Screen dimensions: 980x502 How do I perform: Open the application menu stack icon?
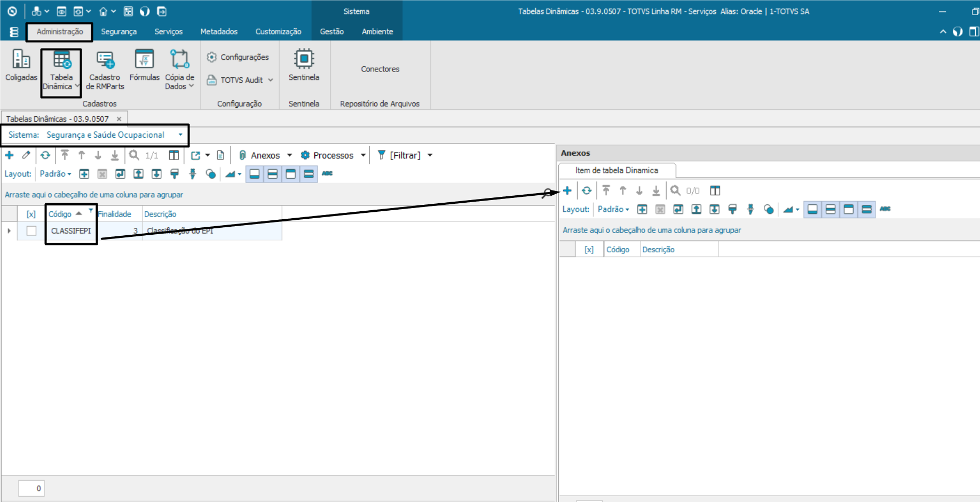(x=14, y=32)
